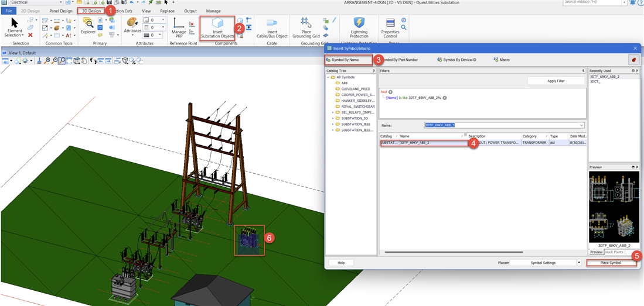Image resolution: width=644 pixels, height=306 pixels.
Task: Expand the SUBSTATION_IEEE catalog folder
Action: (333, 124)
